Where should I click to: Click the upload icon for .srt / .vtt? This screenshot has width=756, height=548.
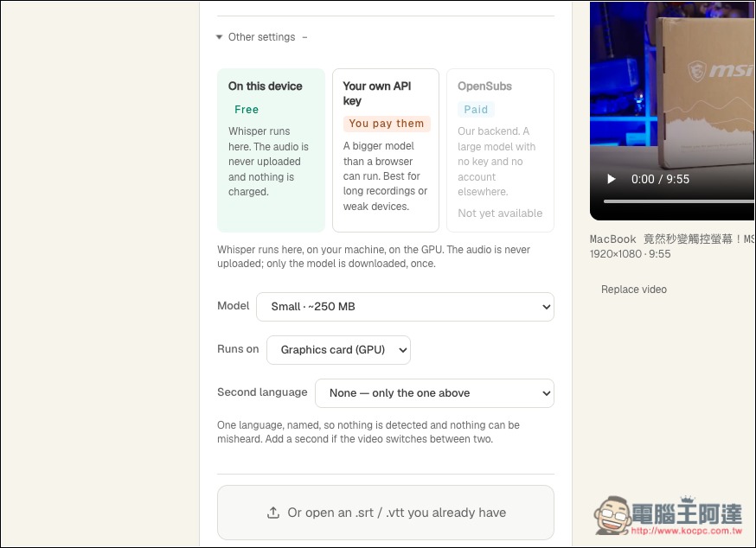273,513
